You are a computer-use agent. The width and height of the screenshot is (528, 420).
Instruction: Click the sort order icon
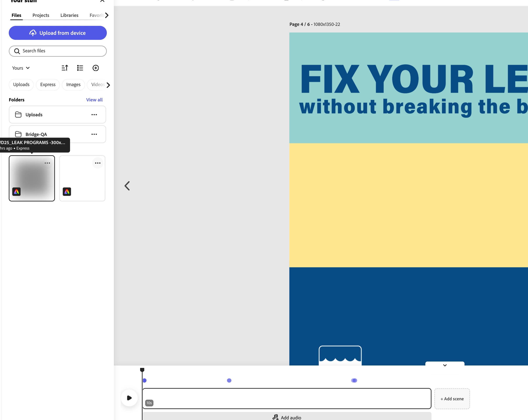point(65,68)
